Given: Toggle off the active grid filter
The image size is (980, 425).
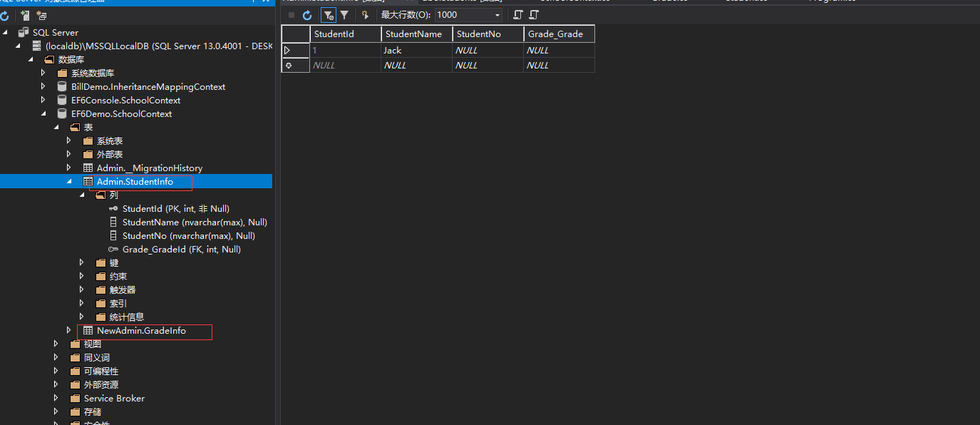Looking at the screenshot, I should point(328,15).
